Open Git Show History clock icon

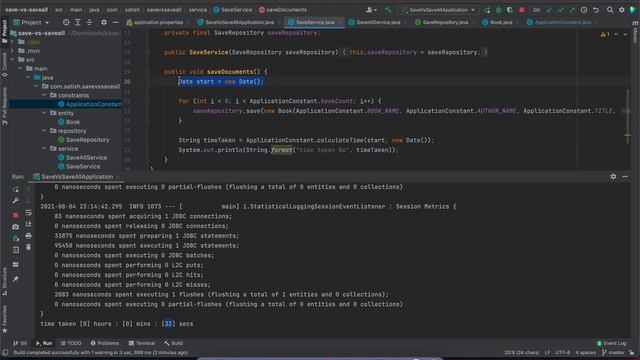pyautogui.click(x=584, y=10)
